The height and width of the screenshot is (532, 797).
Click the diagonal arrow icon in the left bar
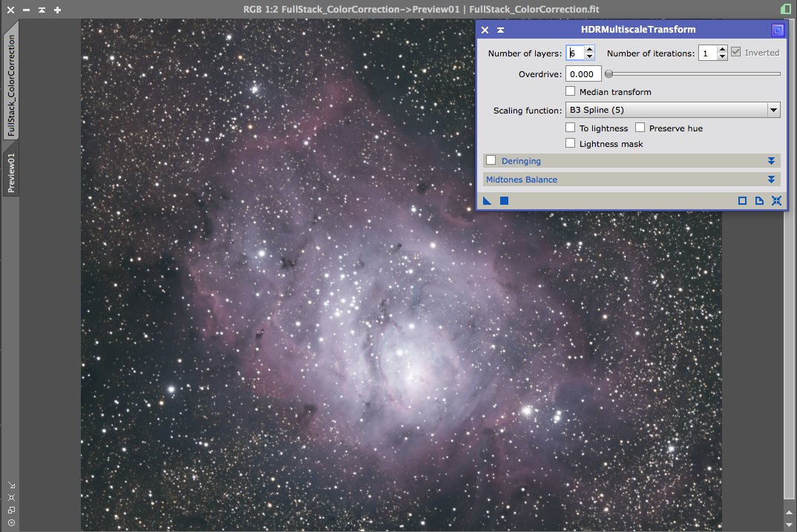[x=11, y=485]
